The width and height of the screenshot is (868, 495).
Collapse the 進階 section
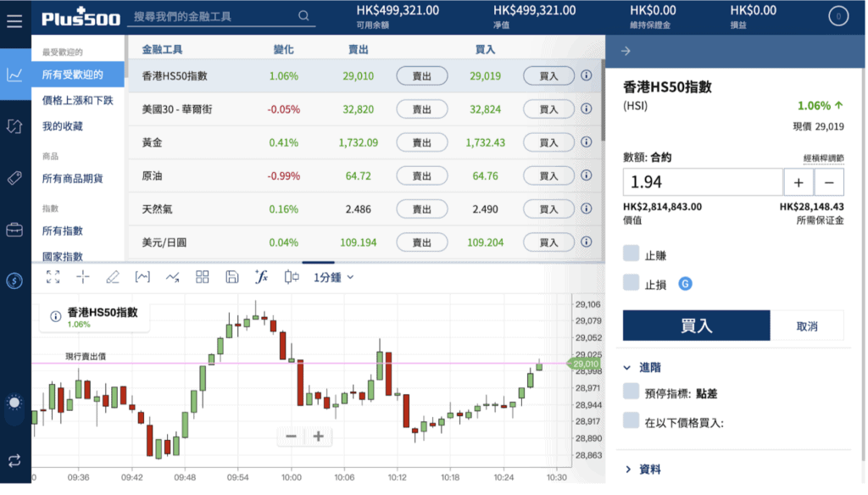pos(643,367)
